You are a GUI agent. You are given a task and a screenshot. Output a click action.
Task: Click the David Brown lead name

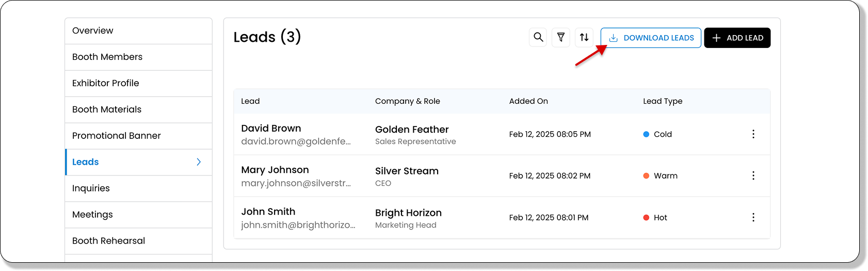pos(271,129)
